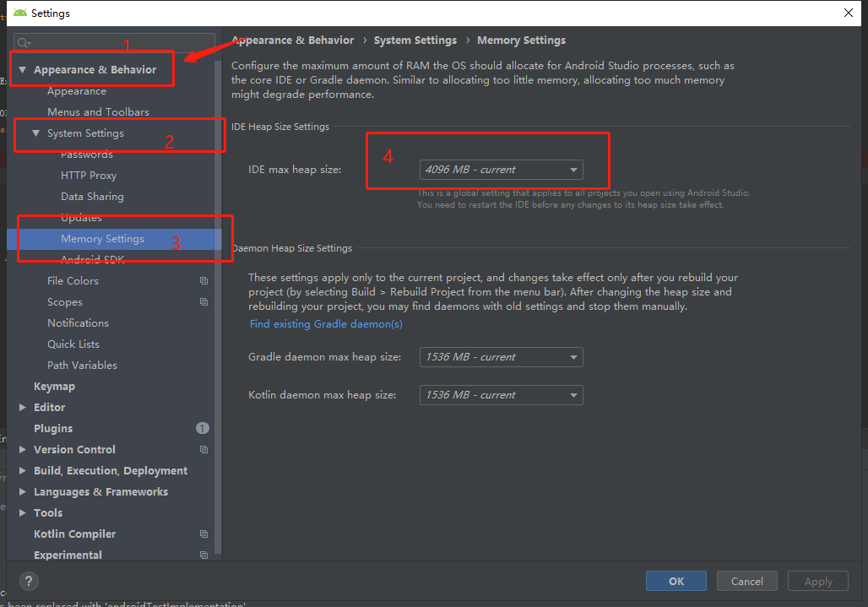Open Keymap settings page
The image size is (868, 607).
(x=54, y=386)
